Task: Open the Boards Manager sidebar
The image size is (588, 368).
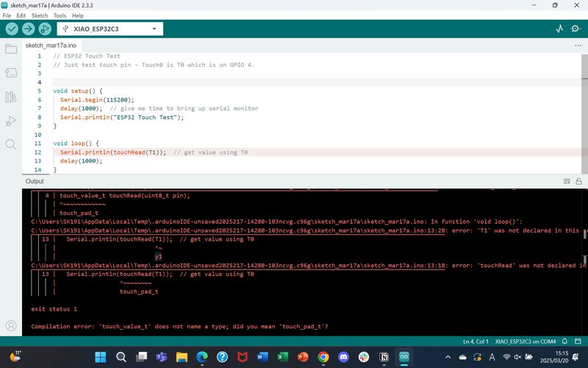Action: click(11, 72)
